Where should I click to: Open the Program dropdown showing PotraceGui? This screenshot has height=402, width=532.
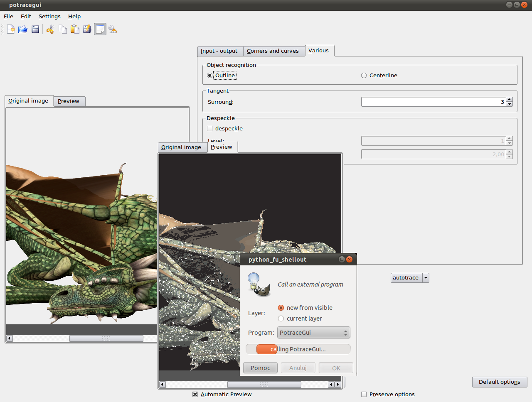[314, 333]
